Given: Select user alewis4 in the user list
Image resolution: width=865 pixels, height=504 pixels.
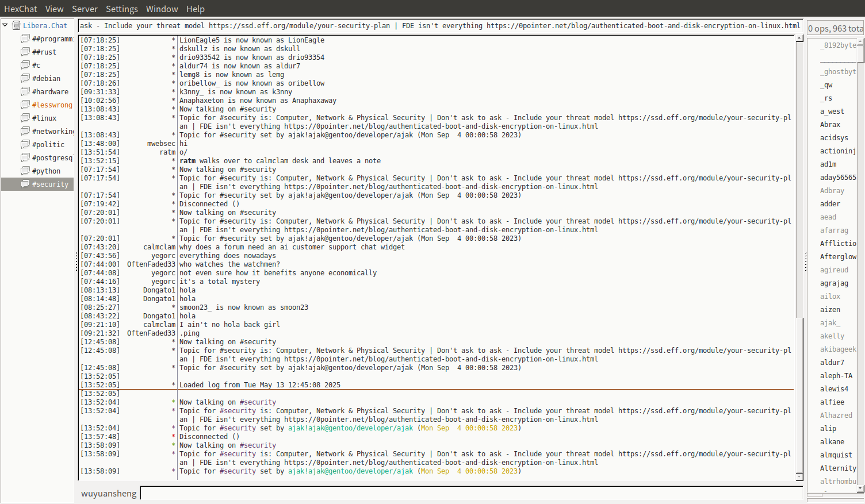Looking at the screenshot, I should [834, 389].
